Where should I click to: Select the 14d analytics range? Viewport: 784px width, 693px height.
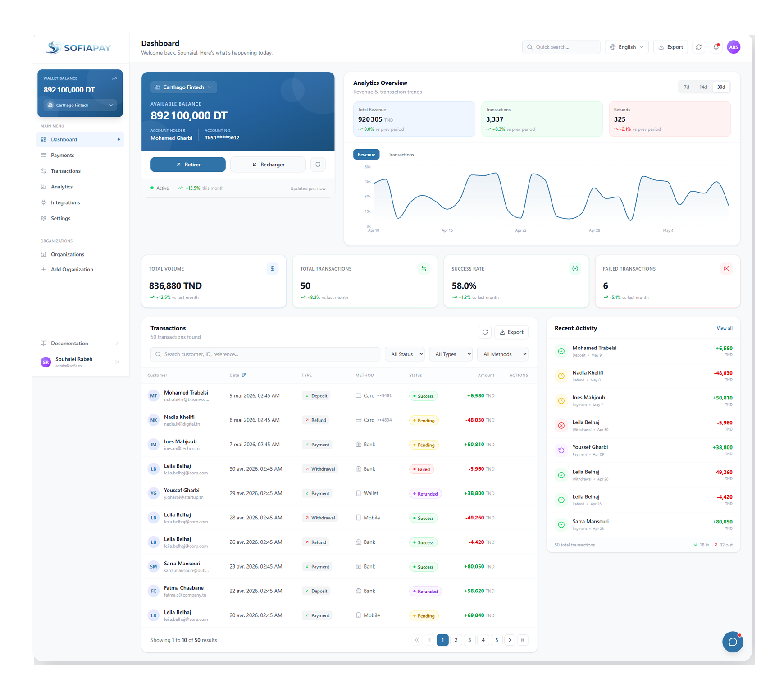pos(703,87)
